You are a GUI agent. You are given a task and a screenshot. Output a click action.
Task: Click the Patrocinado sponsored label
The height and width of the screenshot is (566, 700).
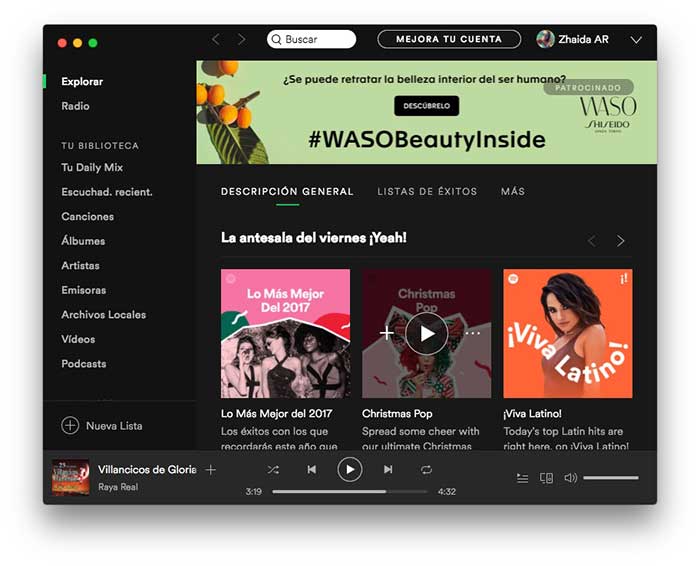point(588,87)
